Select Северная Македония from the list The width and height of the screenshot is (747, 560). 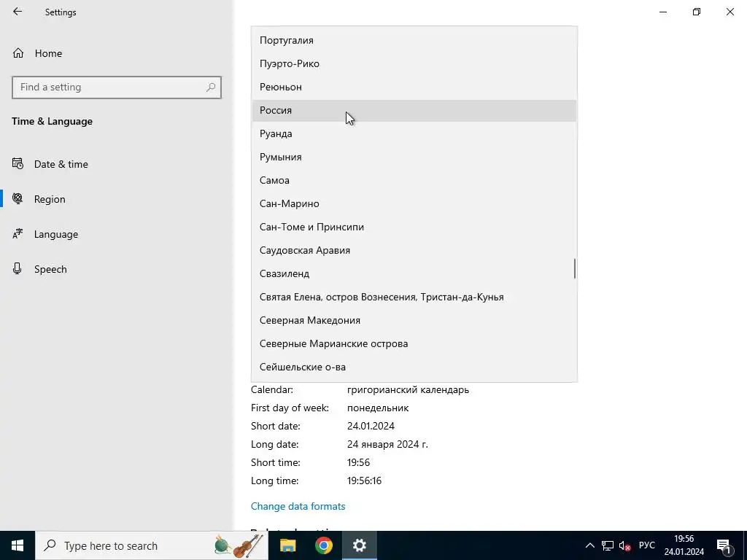pyautogui.click(x=414, y=321)
